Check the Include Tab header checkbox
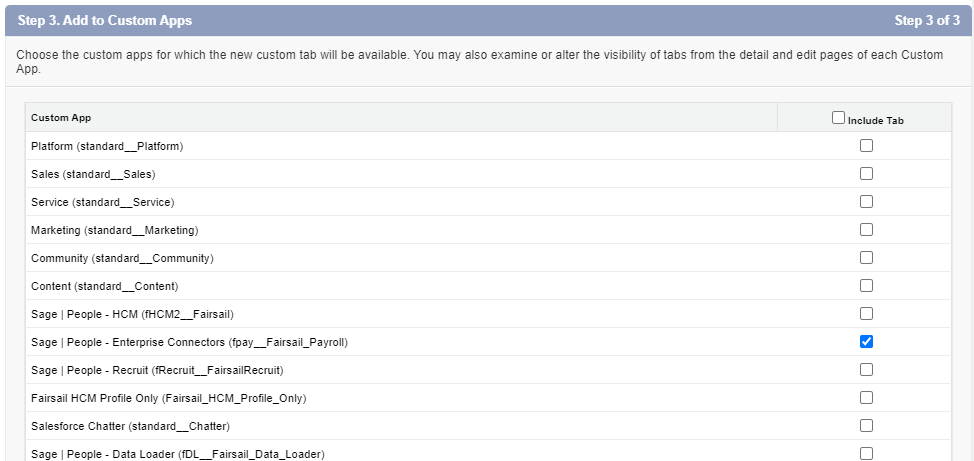This screenshot has width=974, height=461. pos(838,118)
